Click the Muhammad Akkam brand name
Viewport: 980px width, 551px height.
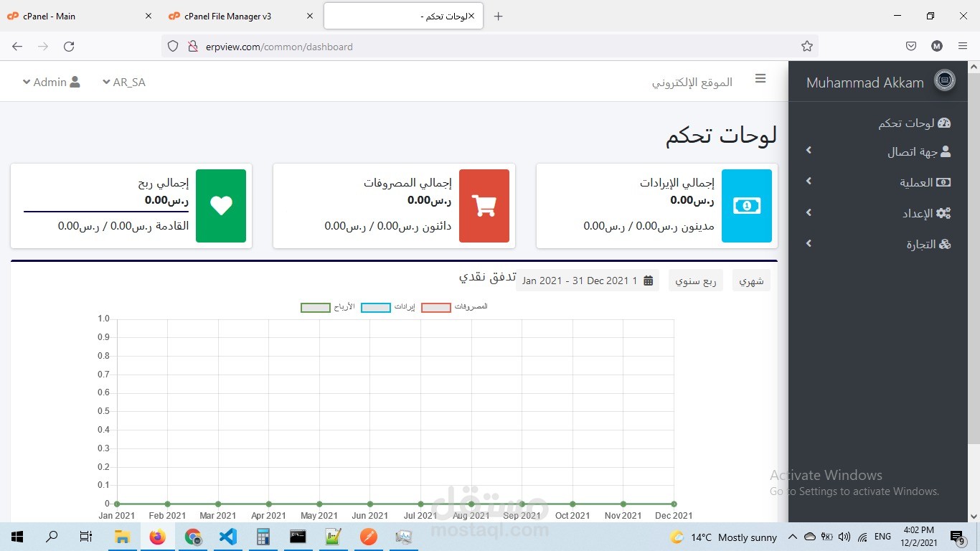[865, 83]
